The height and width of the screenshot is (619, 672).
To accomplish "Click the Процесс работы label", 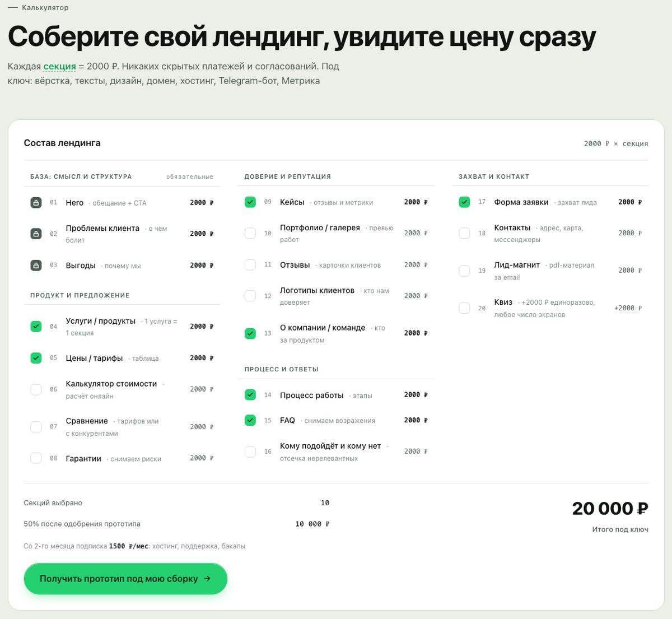I will pyautogui.click(x=312, y=395).
